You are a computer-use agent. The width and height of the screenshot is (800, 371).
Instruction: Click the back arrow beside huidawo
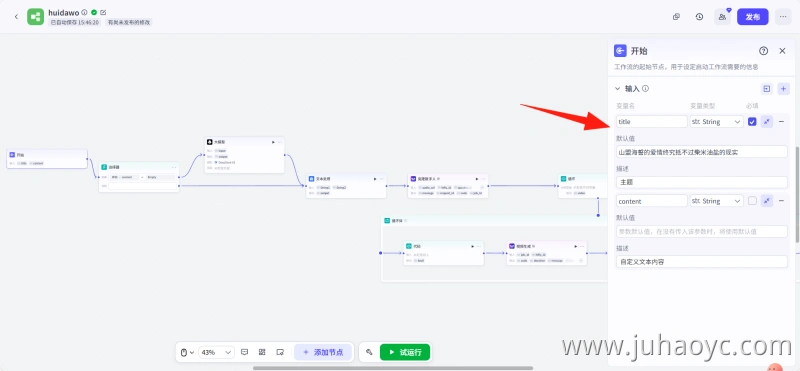point(16,17)
